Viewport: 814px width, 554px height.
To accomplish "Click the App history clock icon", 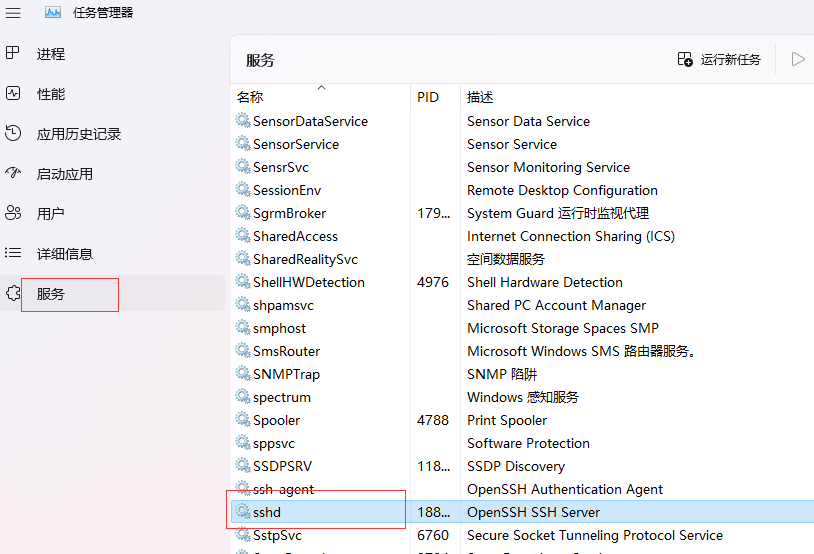I will pos(13,133).
